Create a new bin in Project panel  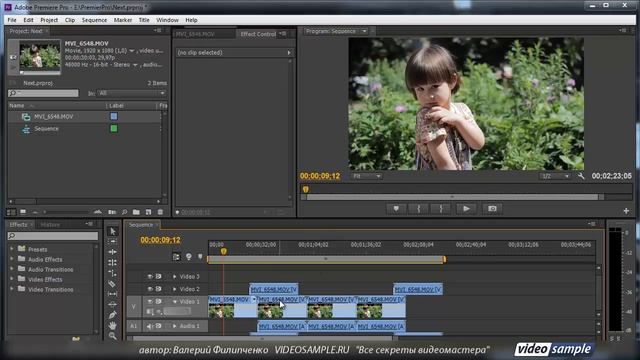pos(136,212)
